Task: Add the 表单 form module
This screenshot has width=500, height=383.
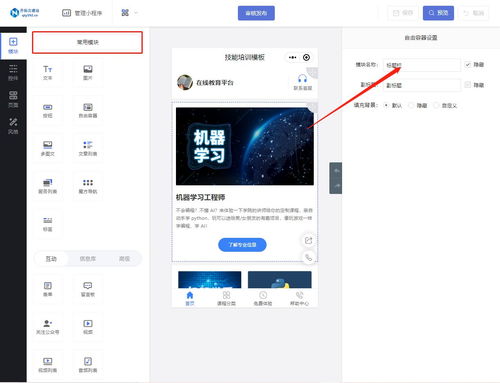Action: click(48, 289)
